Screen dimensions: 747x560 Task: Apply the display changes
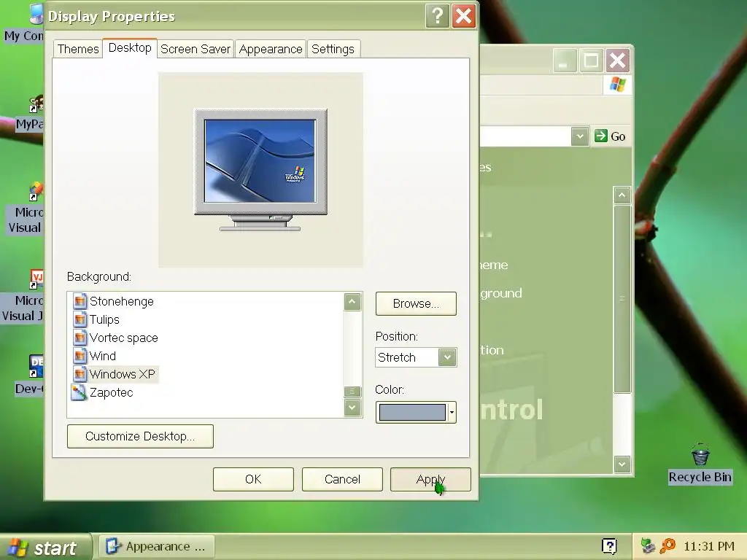click(x=430, y=479)
